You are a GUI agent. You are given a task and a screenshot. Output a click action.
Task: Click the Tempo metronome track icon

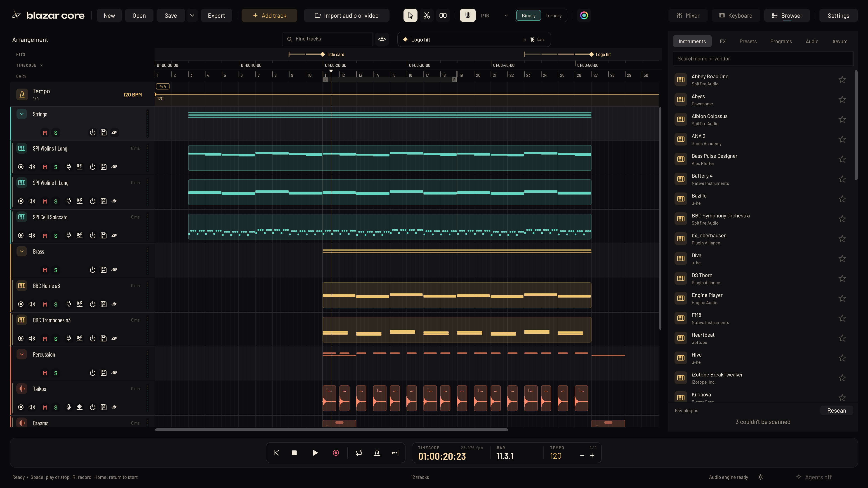click(22, 95)
